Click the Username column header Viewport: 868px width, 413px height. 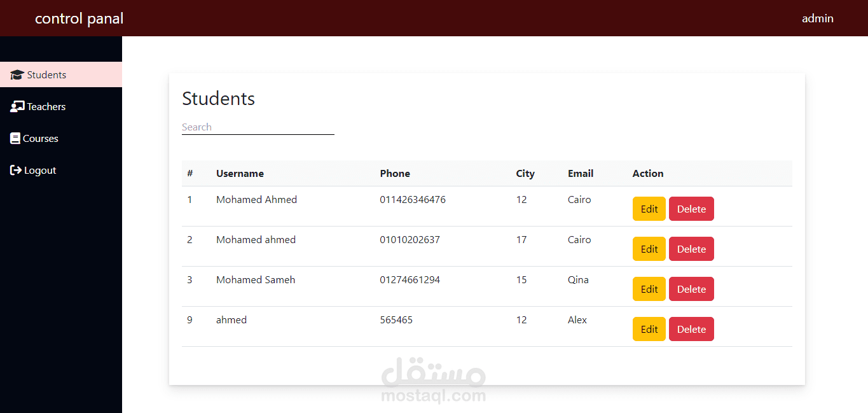(x=240, y=173)
